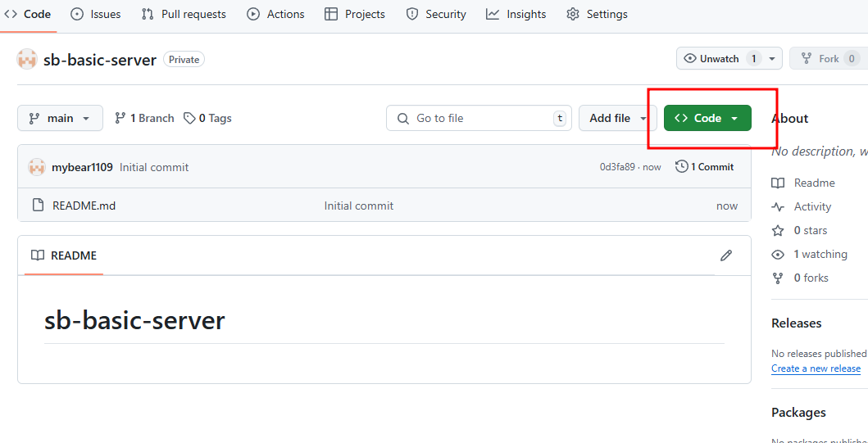868x443 pixels.
Task: View the 1 Branch link
Action: [x=144, y=119]
